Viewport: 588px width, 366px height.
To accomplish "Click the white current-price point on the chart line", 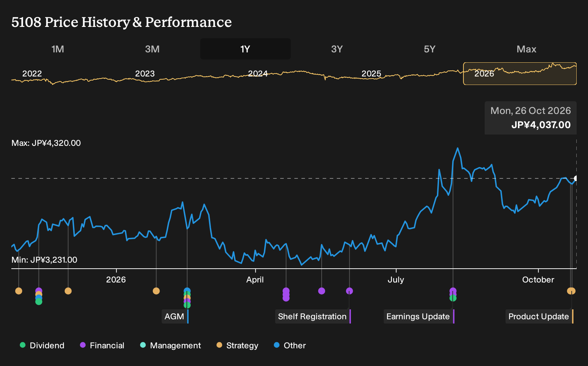I will pyautogui.click(x=576, y=178).
